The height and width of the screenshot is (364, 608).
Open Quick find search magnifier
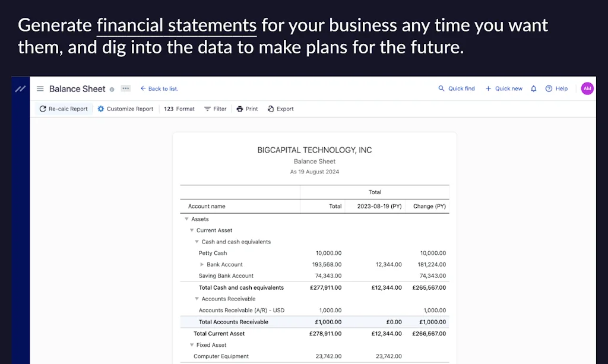click(441, 88)
